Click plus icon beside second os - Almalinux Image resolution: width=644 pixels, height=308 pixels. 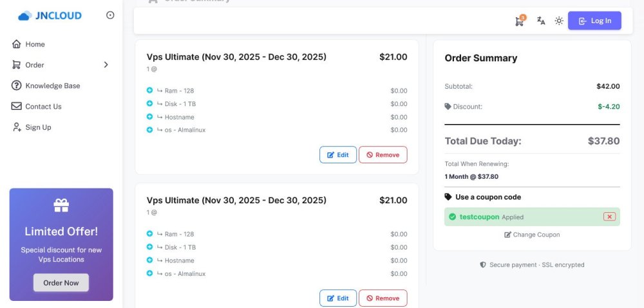pos(149,273)
